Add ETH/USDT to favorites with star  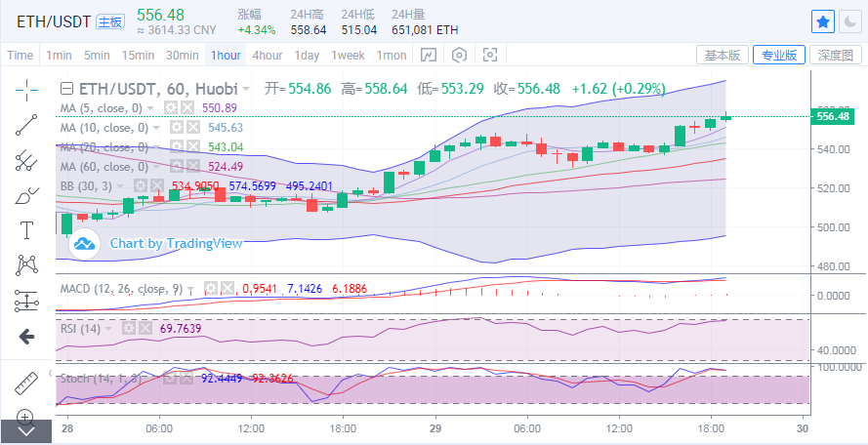click(823, 21)
